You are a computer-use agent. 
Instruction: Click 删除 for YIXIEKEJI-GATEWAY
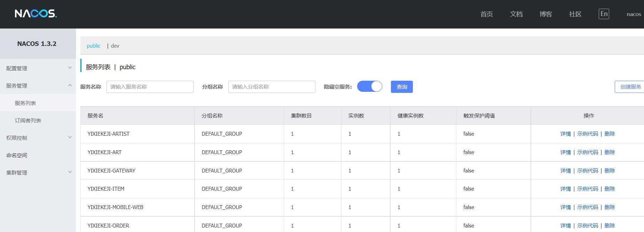[x=610, y=170]
